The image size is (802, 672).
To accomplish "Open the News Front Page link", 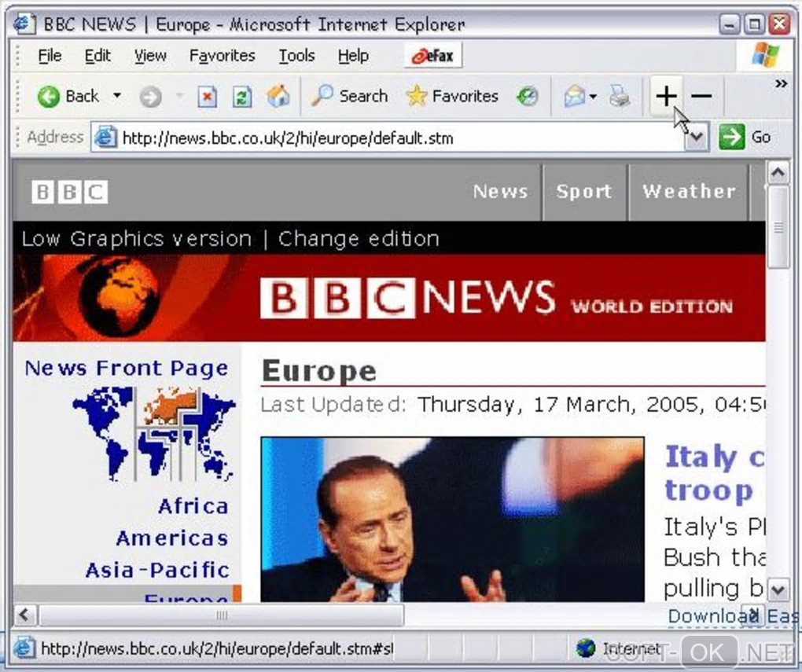I will click(x=127, y=368).
